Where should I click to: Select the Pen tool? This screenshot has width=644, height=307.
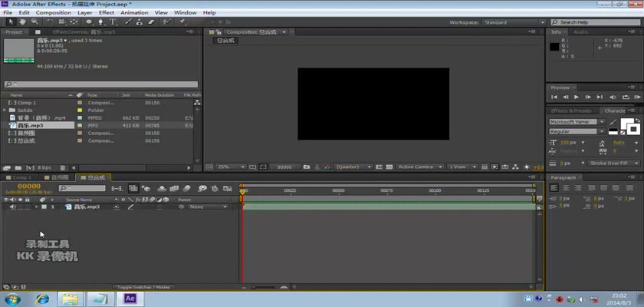[x=100, y=21]
